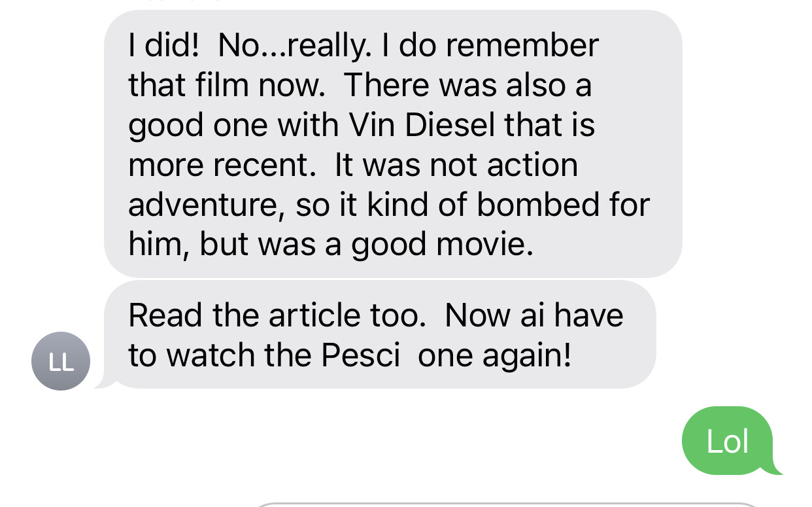The image size is (812, 507).
Task: Tap the words that film now
Action: click(226, 85)
